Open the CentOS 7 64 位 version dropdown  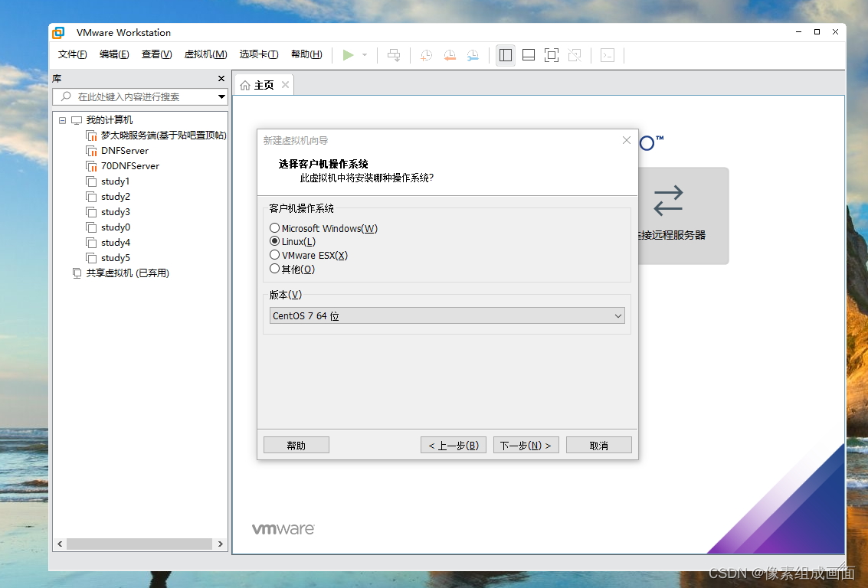click(x=447, y=316)
